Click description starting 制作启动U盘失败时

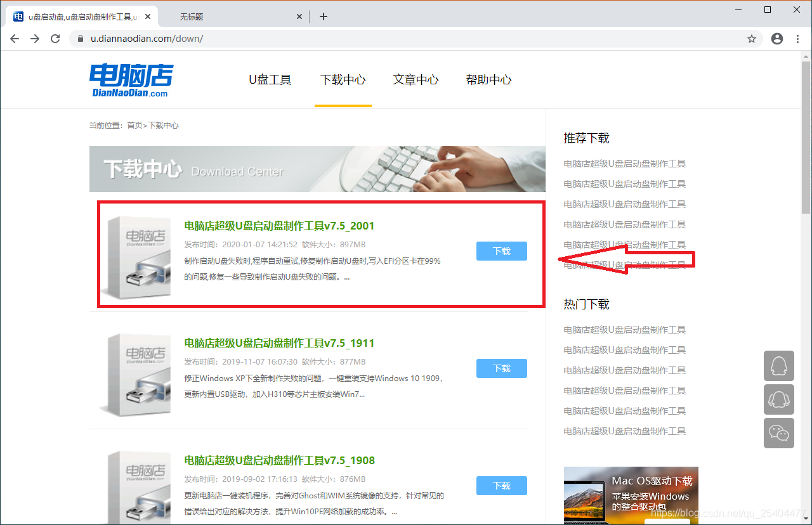click(312, 269)
